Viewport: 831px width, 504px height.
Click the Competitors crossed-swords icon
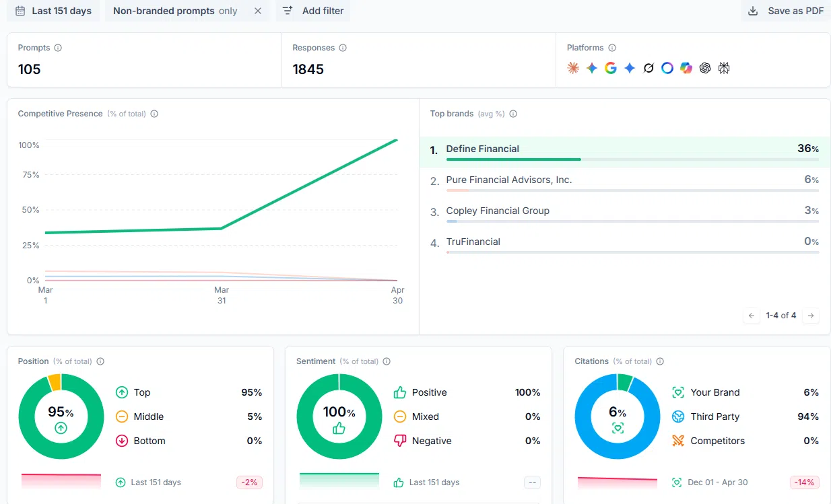pyautogui.click(x=678, y=441)
